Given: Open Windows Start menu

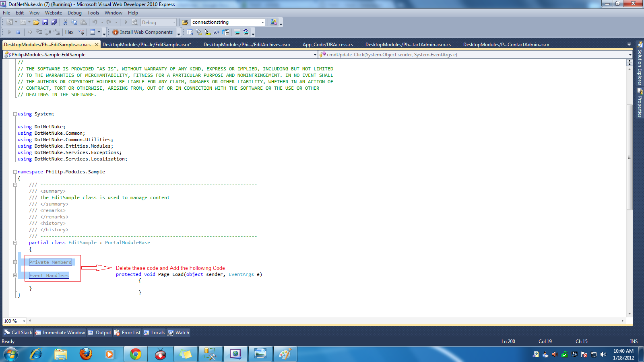Looking at the screenshot, I should coord(10,354).
